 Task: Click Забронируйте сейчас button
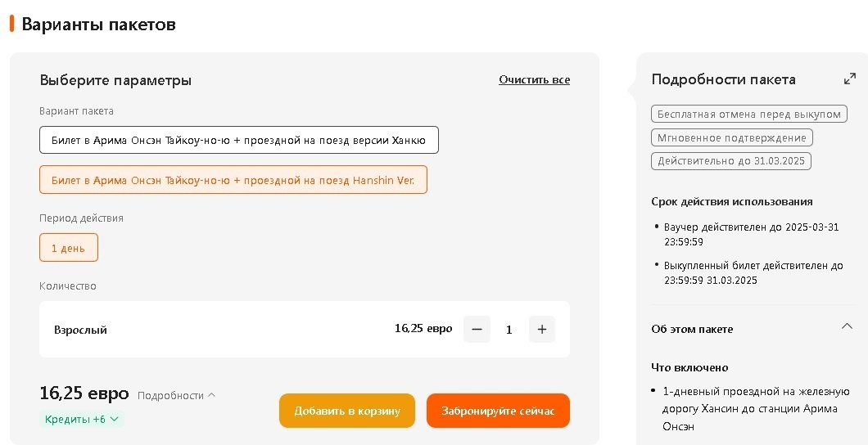point(498,411)
